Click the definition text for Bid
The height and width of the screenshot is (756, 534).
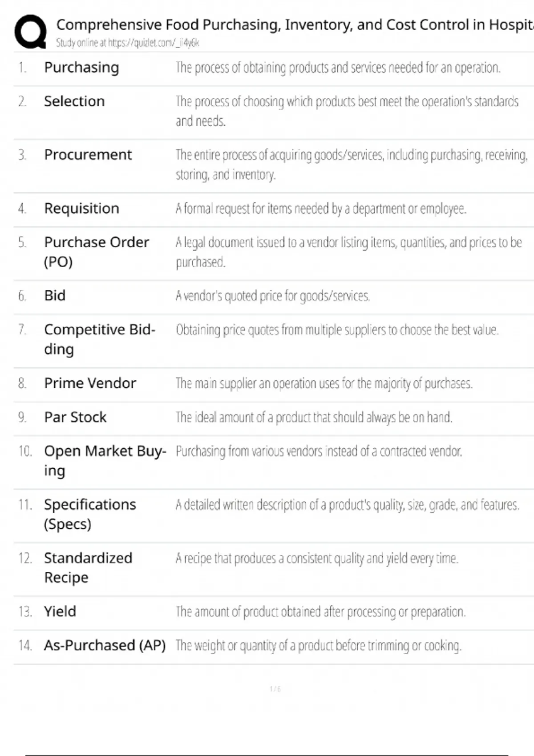click(272, 296)
